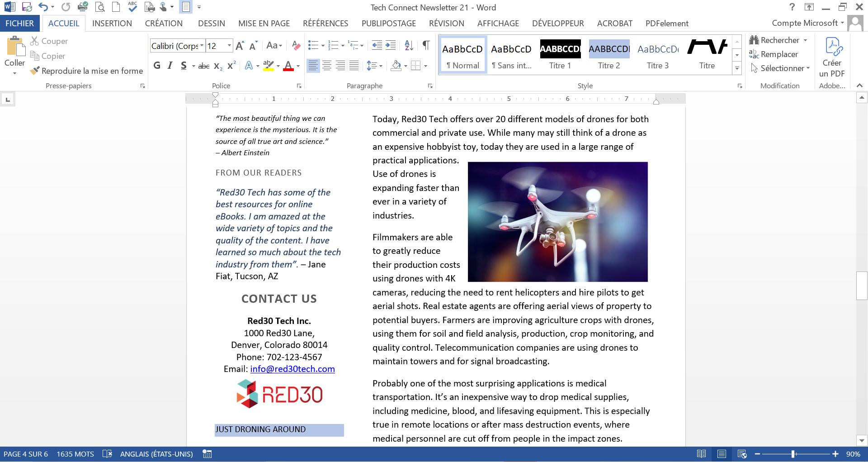Viewport: 868px width, 462px height.
Task: Undo the last action
Action: pos(43,7)
